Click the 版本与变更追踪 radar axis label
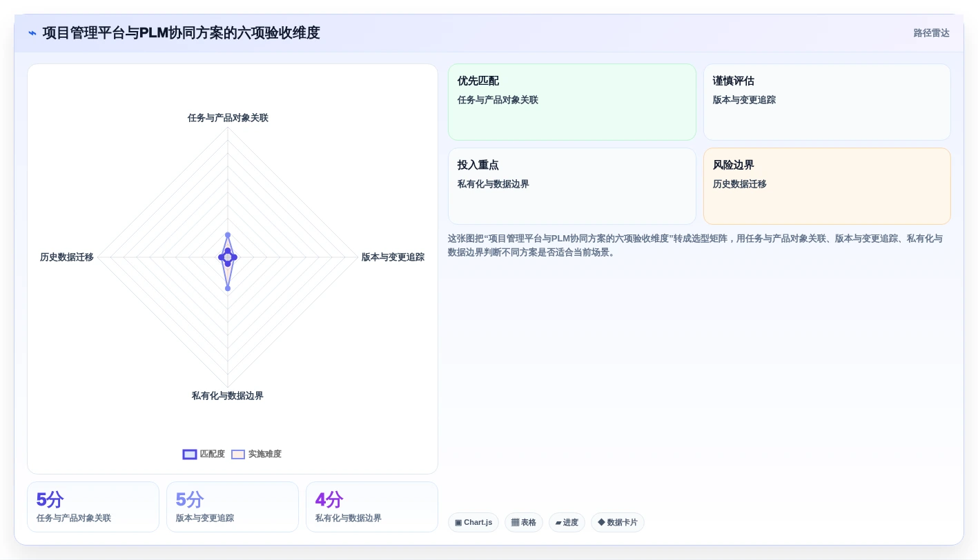The width and height of the screenshot is (978, 560). pos(393,257)
